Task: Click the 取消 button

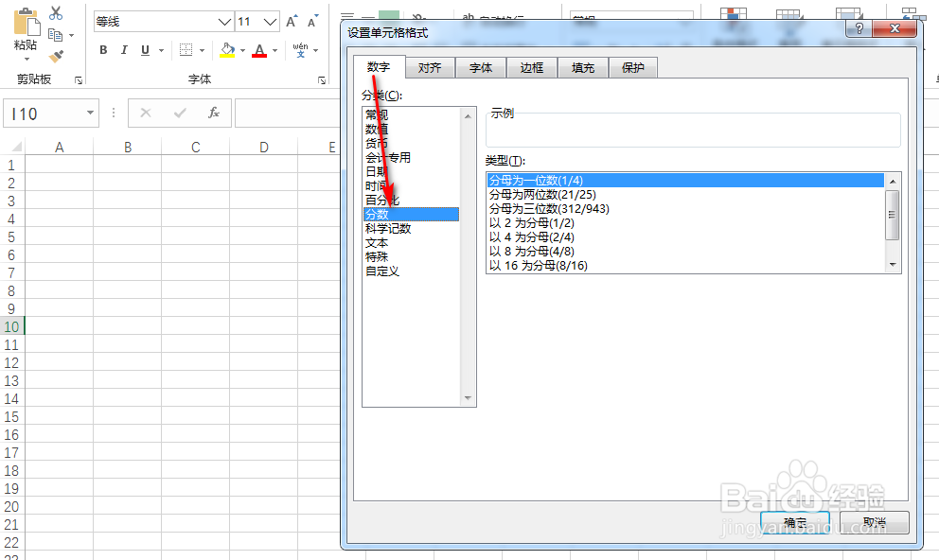Action: click(874, 522)
